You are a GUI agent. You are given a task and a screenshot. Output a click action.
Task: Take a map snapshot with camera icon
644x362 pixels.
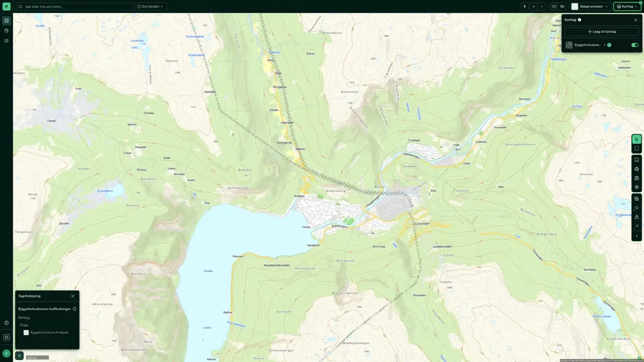click(x=637, y=178)
